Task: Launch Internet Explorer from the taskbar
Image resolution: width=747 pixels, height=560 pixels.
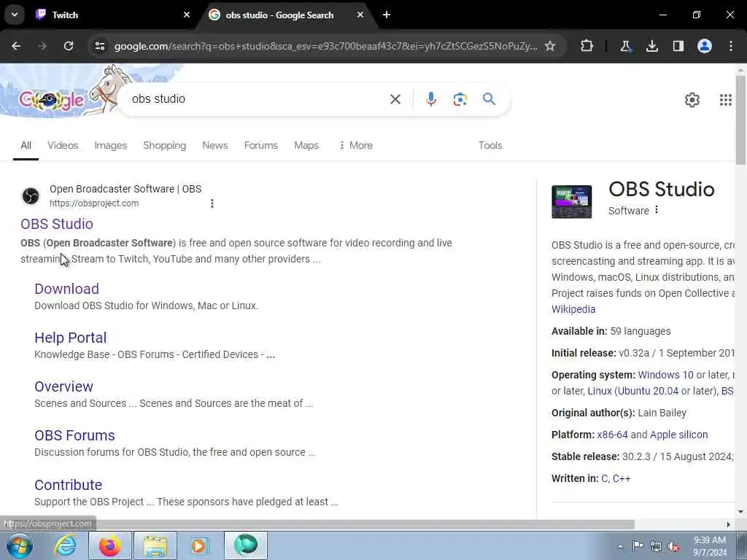Action: (x=65, y=545)
